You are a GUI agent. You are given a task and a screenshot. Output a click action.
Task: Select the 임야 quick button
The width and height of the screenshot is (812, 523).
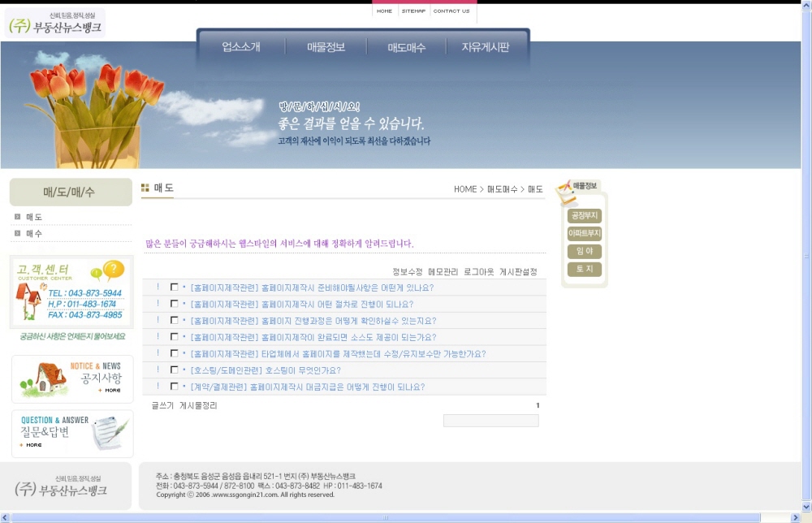pos(584,252)
